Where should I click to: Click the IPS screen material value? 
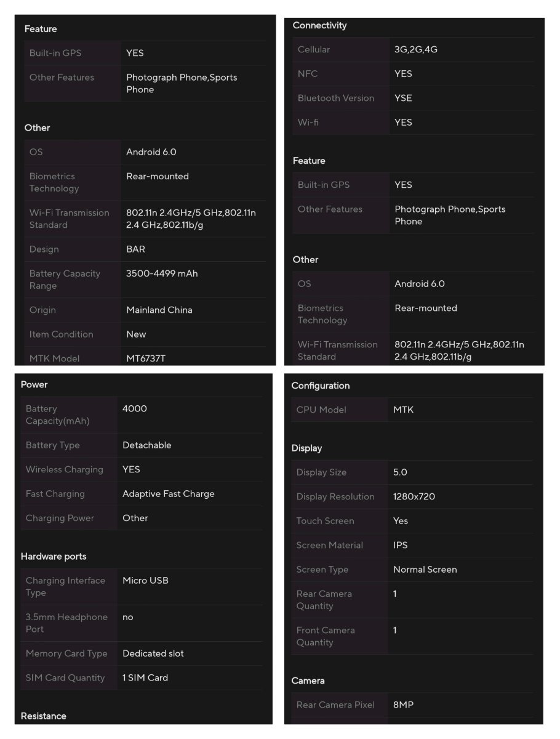(401, 545)
